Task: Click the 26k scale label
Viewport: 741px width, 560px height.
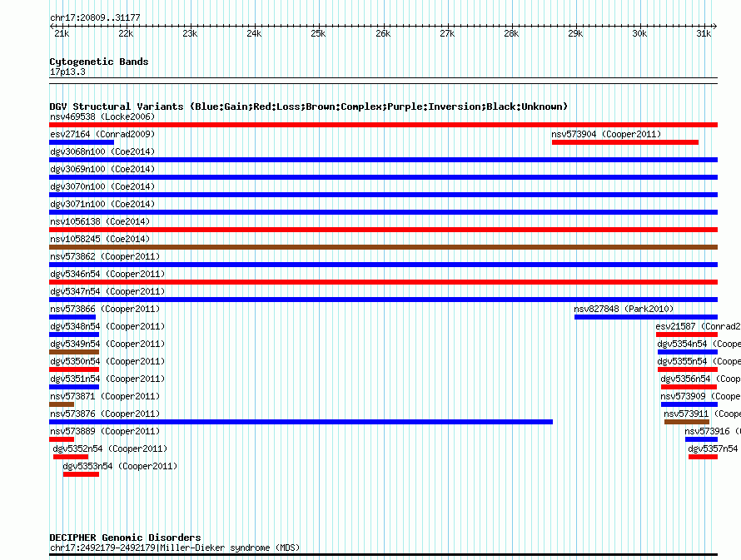Action: tap(383, 33)
